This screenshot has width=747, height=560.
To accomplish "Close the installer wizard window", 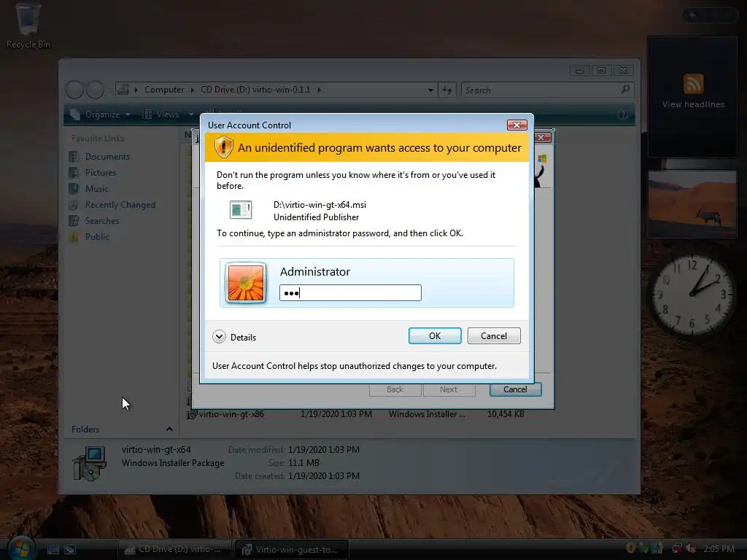I will (x=542, y=138).
